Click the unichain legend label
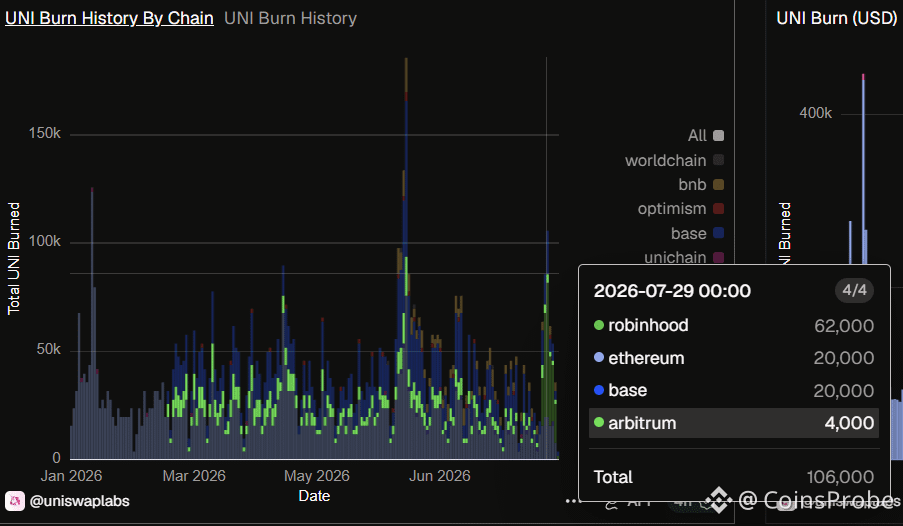 point(675,257)
